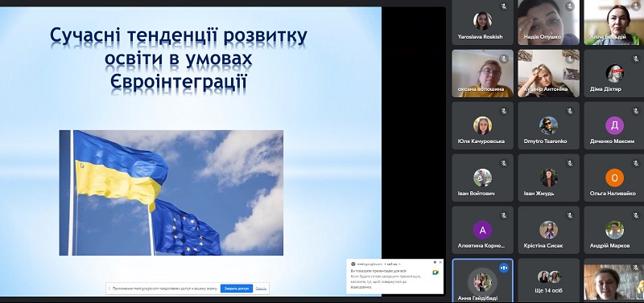The width and height of the screenshot is (644, 303).
Task: Click muted mic icon on Крістіна Сисак tile
Action: (570, 215)
